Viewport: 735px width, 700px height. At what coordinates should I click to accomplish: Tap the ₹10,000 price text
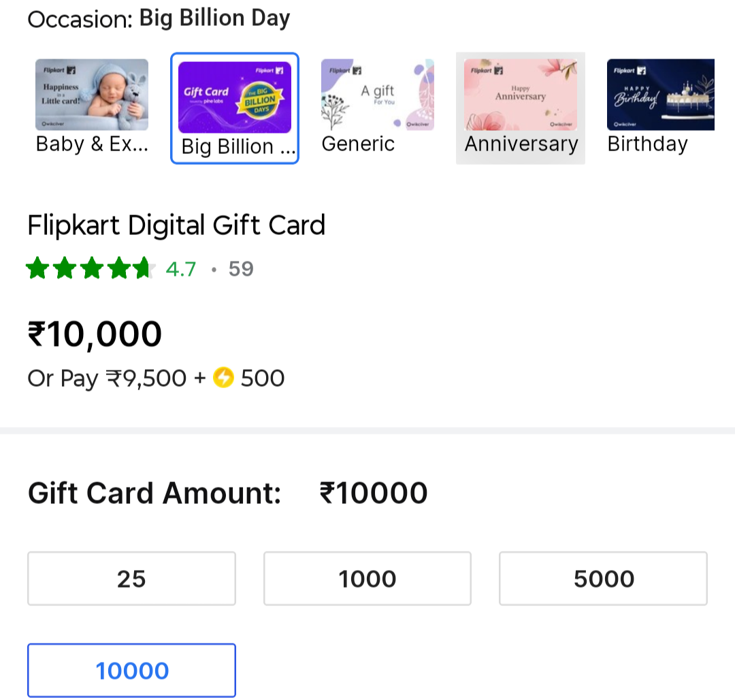coord(95,334)
